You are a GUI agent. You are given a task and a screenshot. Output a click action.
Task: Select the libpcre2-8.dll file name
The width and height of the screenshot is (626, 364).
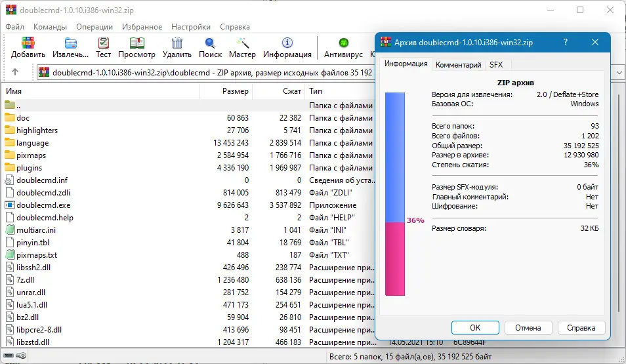coord(39,330)
